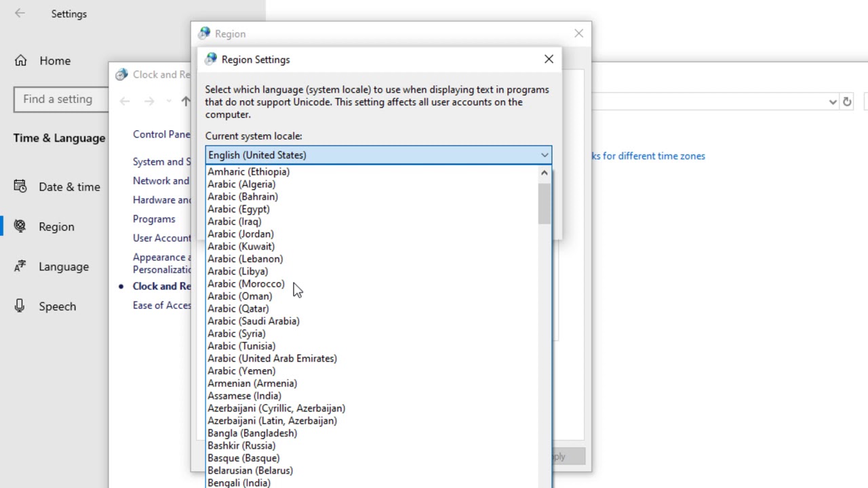
Task: Click the Region Settings globe icon
Action: pos(211,60)
